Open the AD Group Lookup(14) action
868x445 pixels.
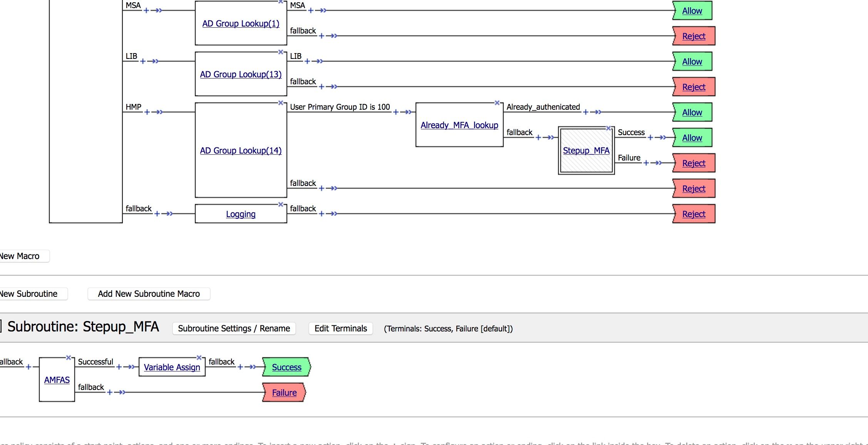[x=241, y=151]
